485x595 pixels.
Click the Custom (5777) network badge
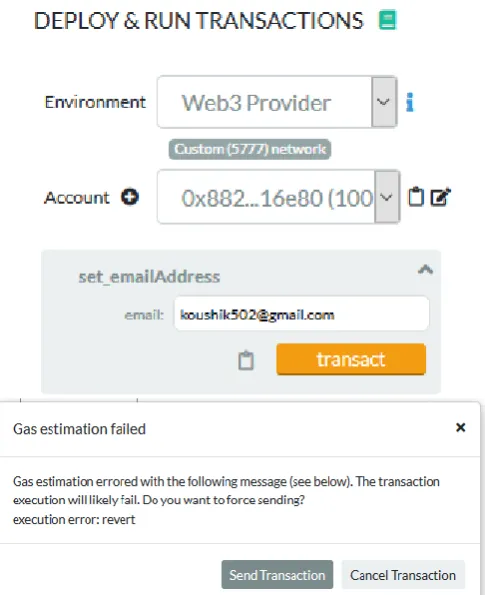tap(250, 149)
